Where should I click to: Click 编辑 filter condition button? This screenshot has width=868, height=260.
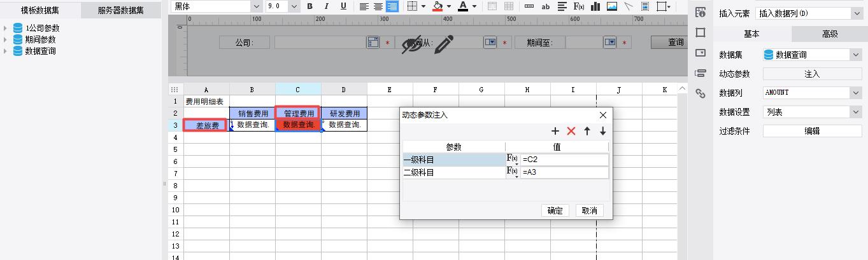coord(812,131)
